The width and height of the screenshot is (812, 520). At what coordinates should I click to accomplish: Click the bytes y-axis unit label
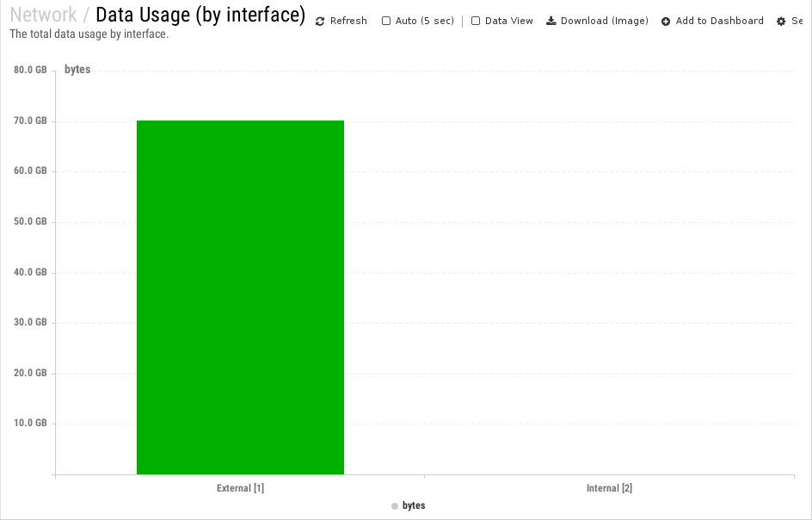point(77,70)
